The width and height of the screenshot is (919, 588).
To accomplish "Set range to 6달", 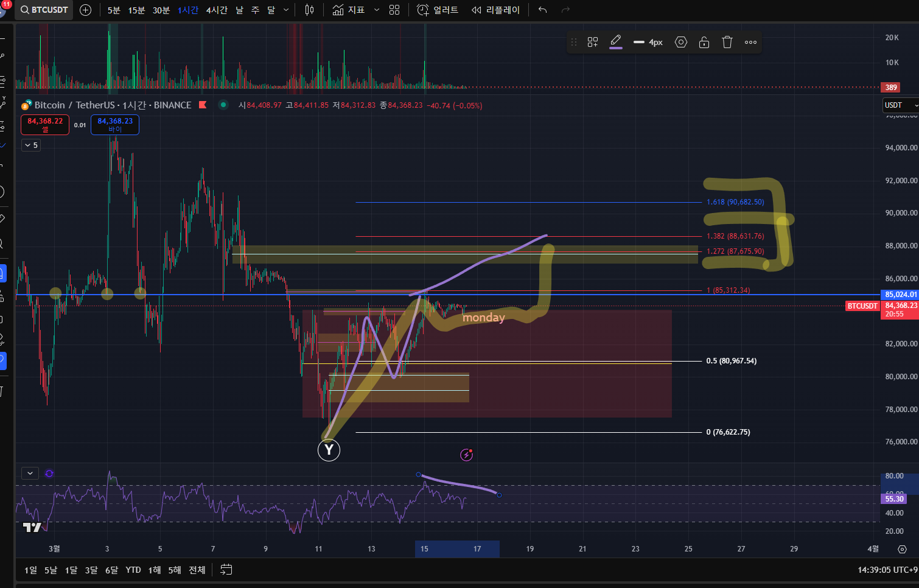I will [111, 570].
